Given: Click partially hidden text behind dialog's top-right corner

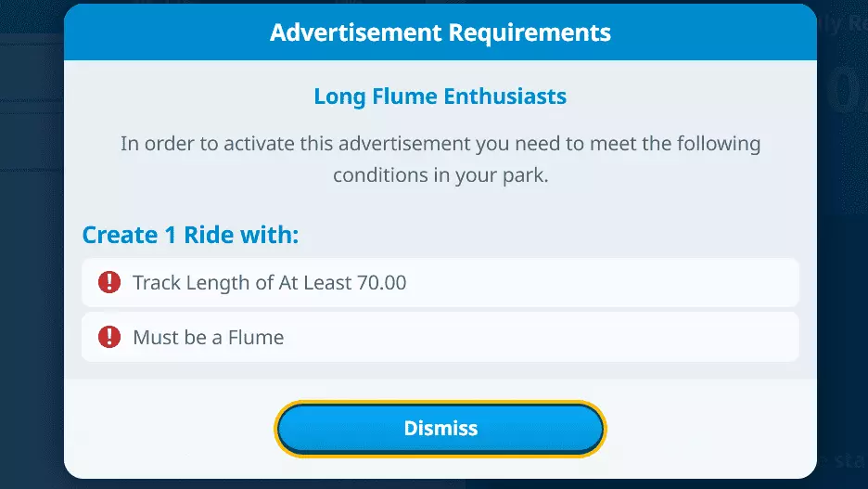Looking at the screenshot, I should pos(842,25).
